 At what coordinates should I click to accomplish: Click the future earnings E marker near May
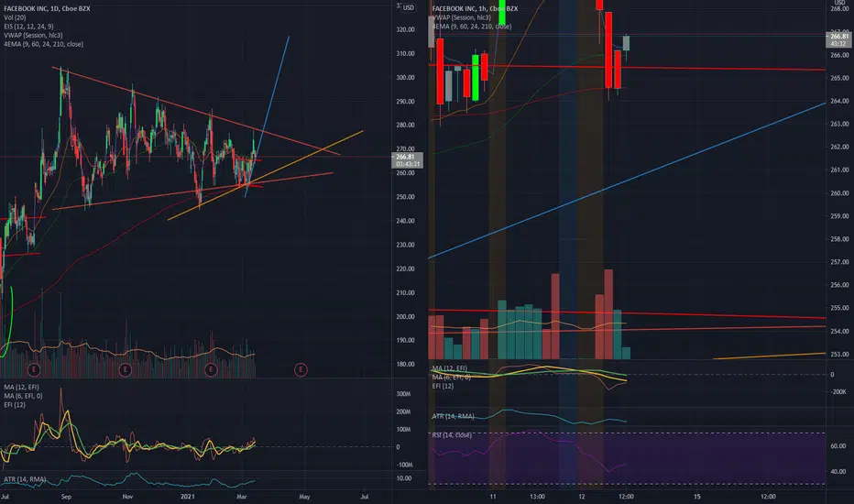301,370
